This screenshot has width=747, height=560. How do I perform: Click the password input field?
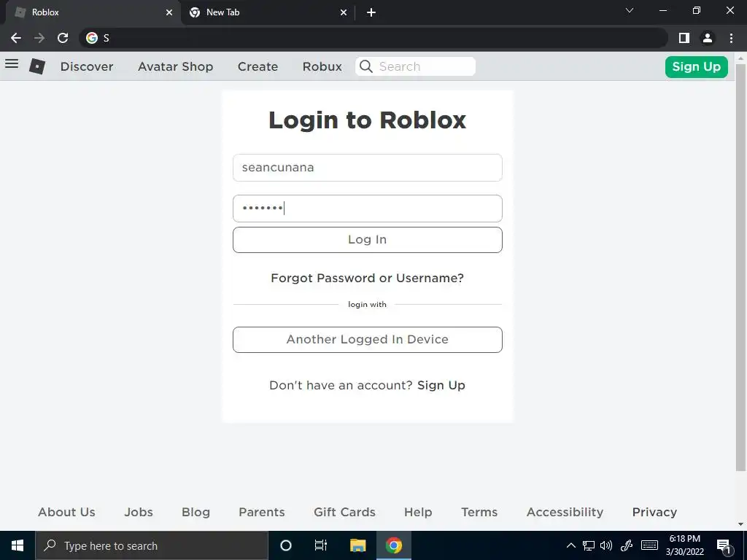(x=368, y=209)
